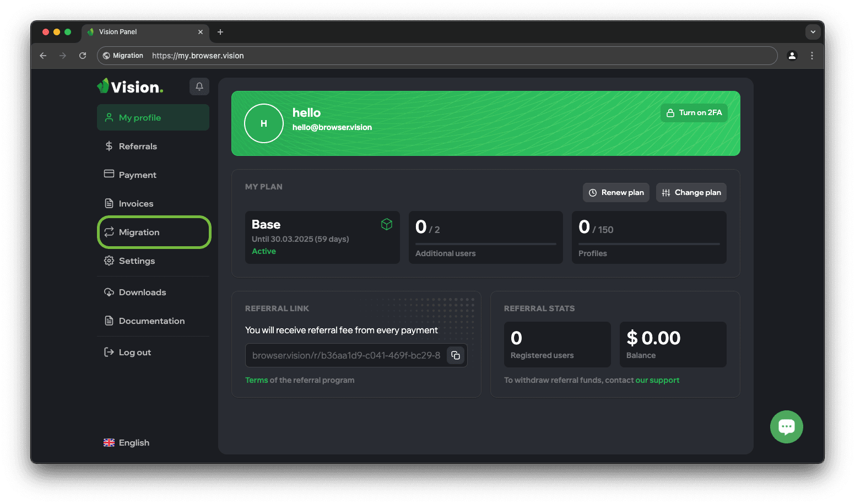Go to the Referrals menu item
855x504 pixels.
click(x=138, y=147)
